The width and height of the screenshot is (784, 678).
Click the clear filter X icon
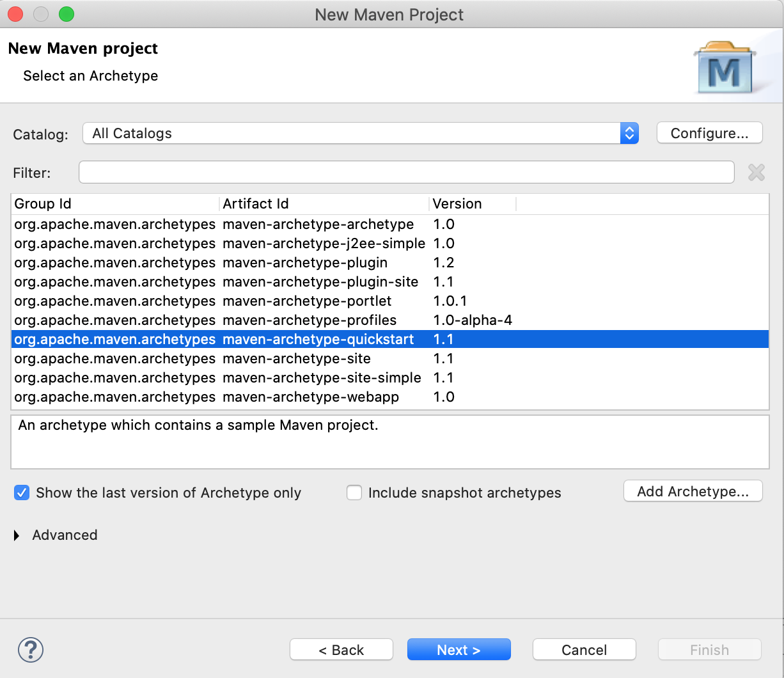click(x=756, y=172)
